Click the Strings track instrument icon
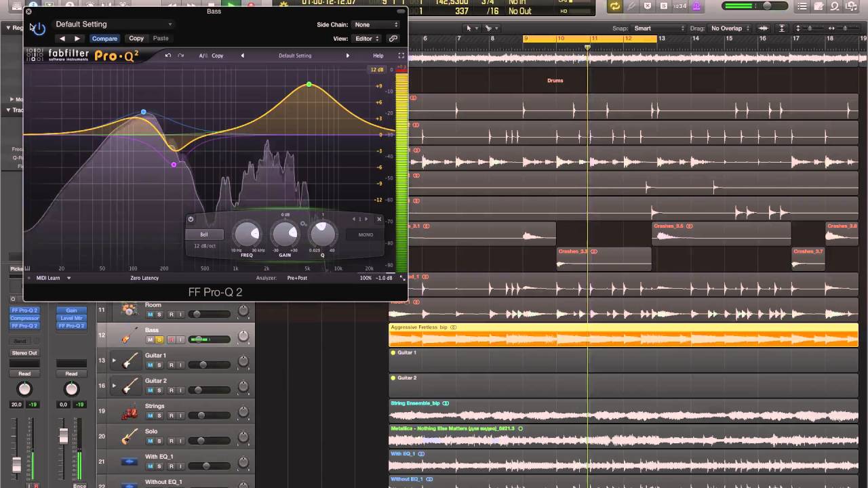Screen dimensions: 868x488 130,411
